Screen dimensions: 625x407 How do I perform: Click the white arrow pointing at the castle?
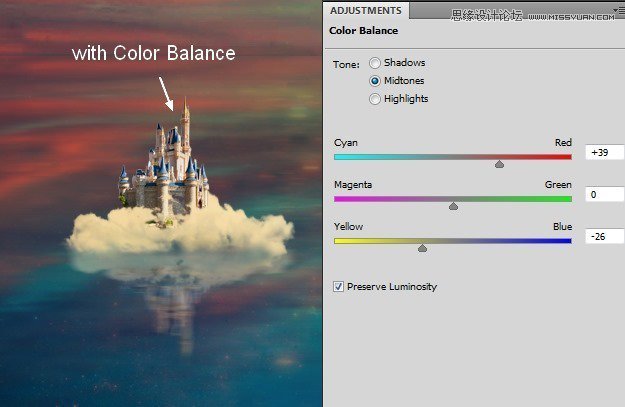point(166,95)
